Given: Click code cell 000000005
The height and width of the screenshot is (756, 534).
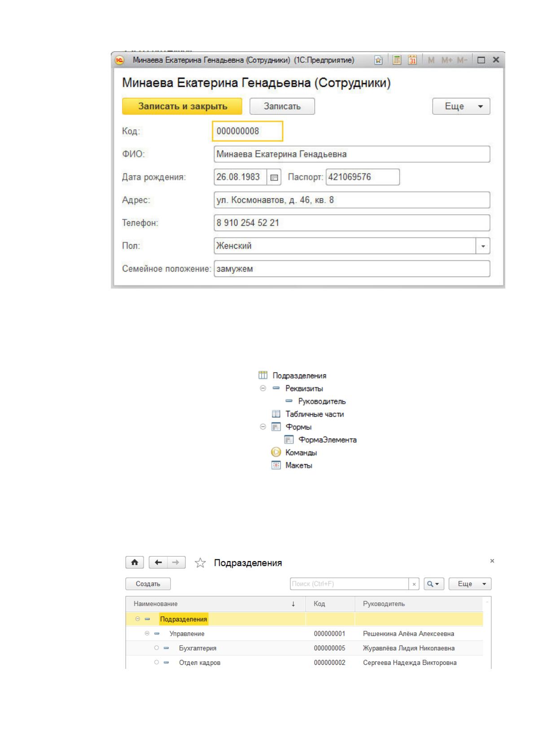Looking at the screenshot, I should coord(330,648).
